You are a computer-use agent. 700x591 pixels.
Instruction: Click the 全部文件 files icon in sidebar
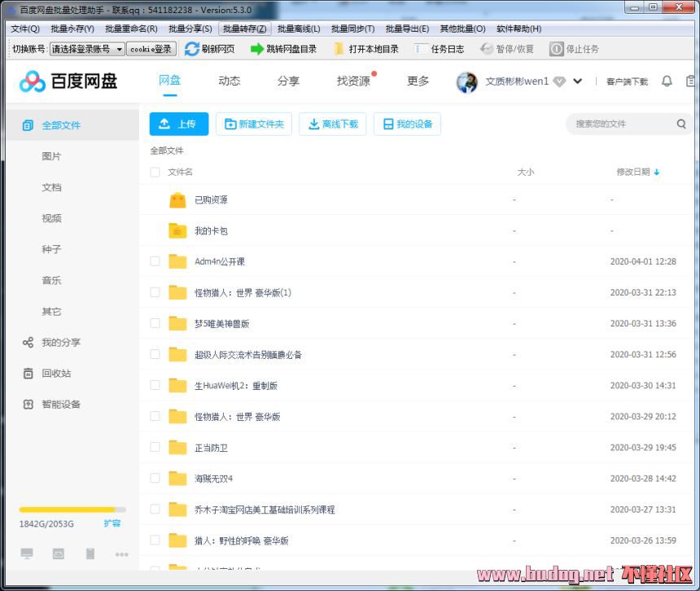point(28,125)
